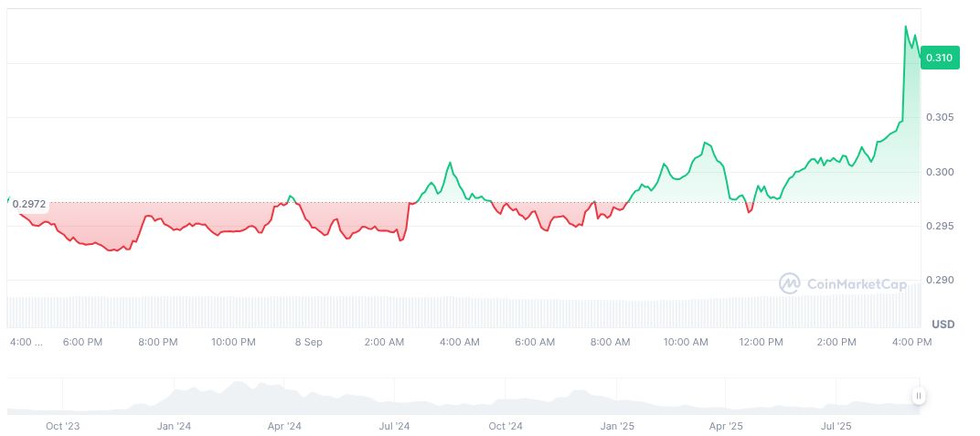Image resolution: width=980 pixels, height=436 pixels.
Task: Click the CoinMarketCap watermark text
Action: [857, 284]
